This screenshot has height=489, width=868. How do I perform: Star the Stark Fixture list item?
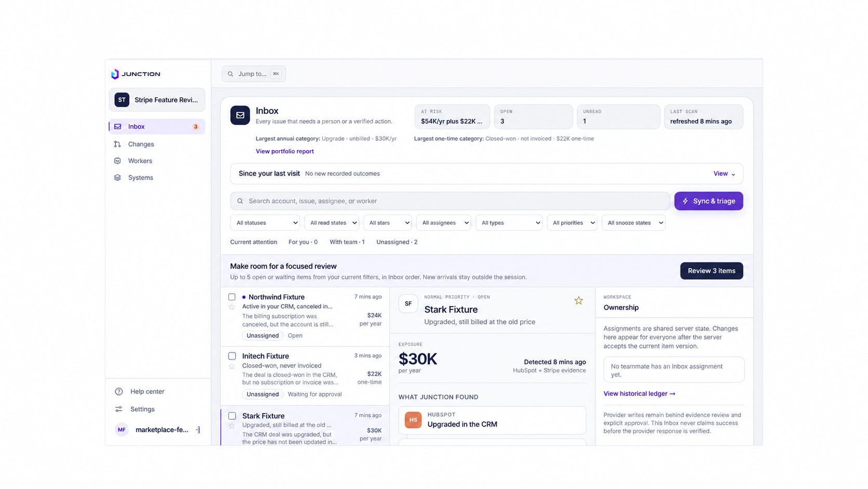232,426
